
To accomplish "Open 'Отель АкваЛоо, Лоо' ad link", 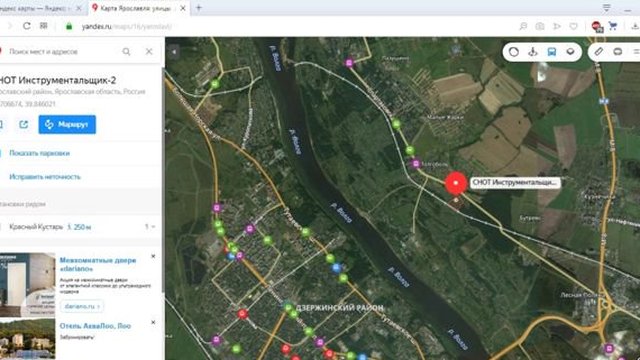I will (95, 326).
